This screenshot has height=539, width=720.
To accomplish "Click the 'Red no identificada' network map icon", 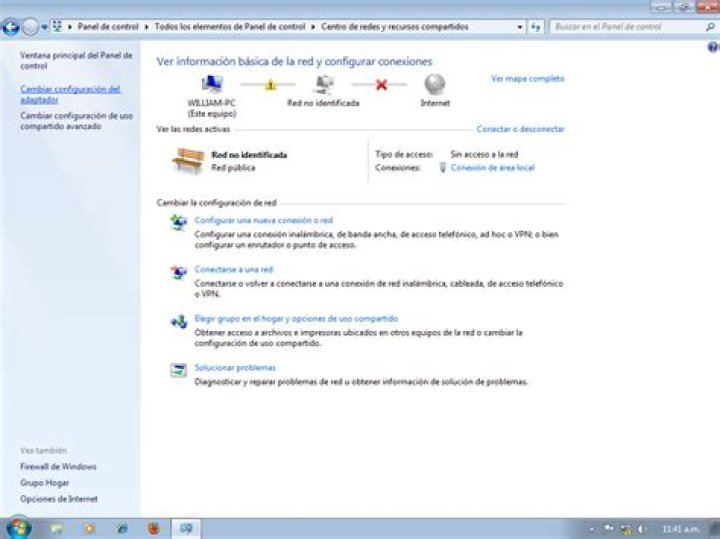I will click(324, 84).
